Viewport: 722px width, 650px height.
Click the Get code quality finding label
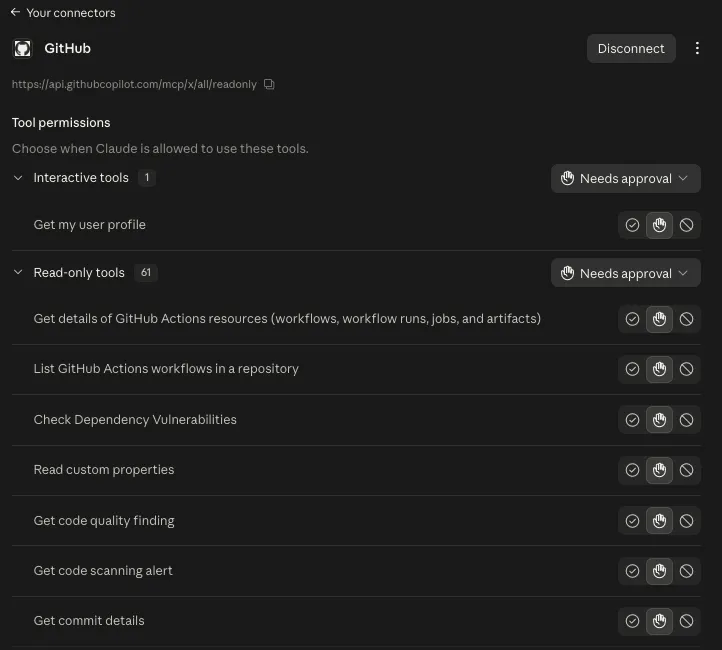104,520
